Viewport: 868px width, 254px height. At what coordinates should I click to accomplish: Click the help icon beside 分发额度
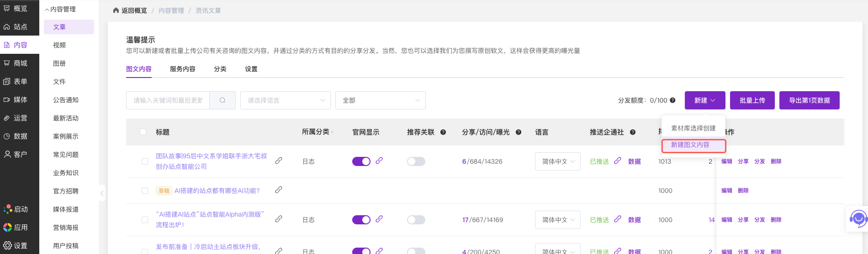672,100
